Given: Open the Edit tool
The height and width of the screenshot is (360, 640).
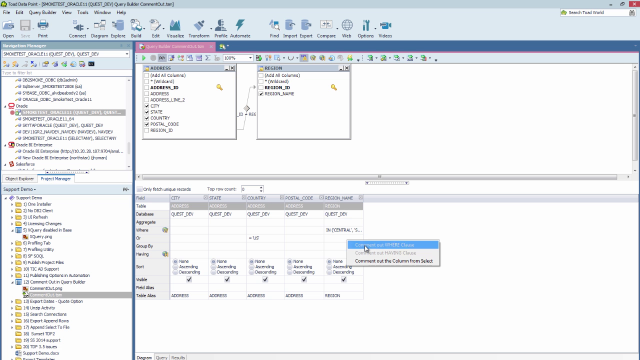Looking at the screenshot, I should 156,29.
